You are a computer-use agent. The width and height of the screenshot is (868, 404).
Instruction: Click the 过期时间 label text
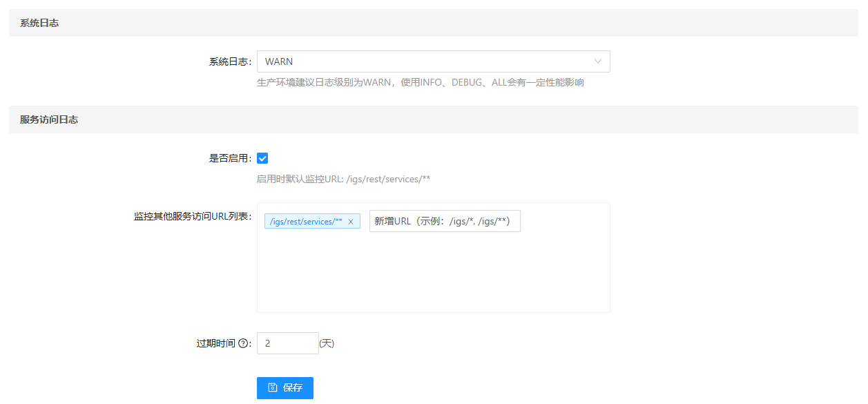(216, 343)
